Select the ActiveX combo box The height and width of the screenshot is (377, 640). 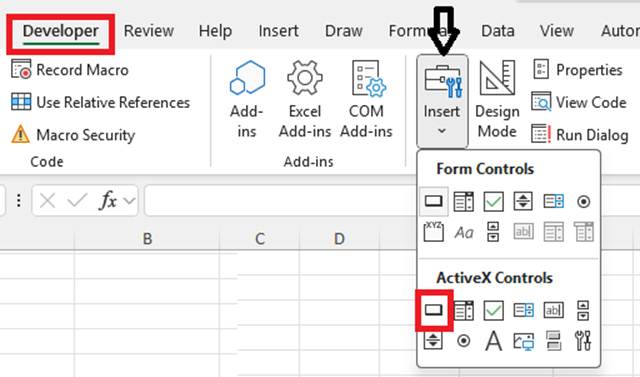[464, 310]
